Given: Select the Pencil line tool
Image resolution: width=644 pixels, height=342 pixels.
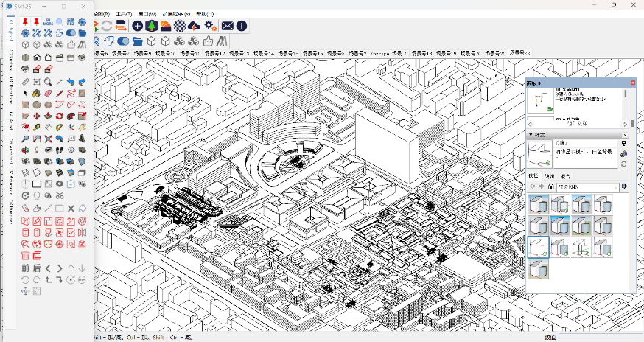Looking at the screenshot, I should (60, 94).
